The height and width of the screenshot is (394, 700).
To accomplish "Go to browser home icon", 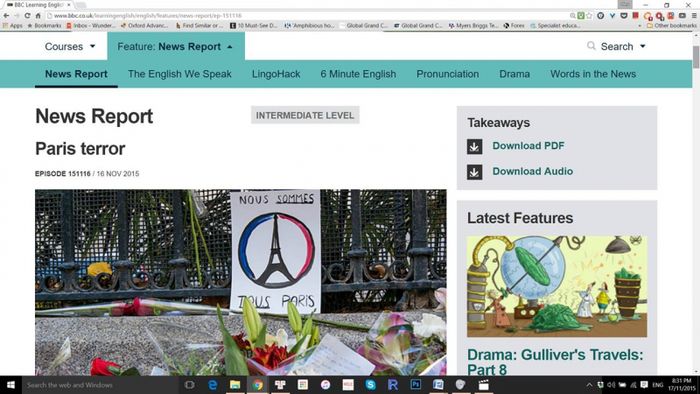I will coord(38,16).
